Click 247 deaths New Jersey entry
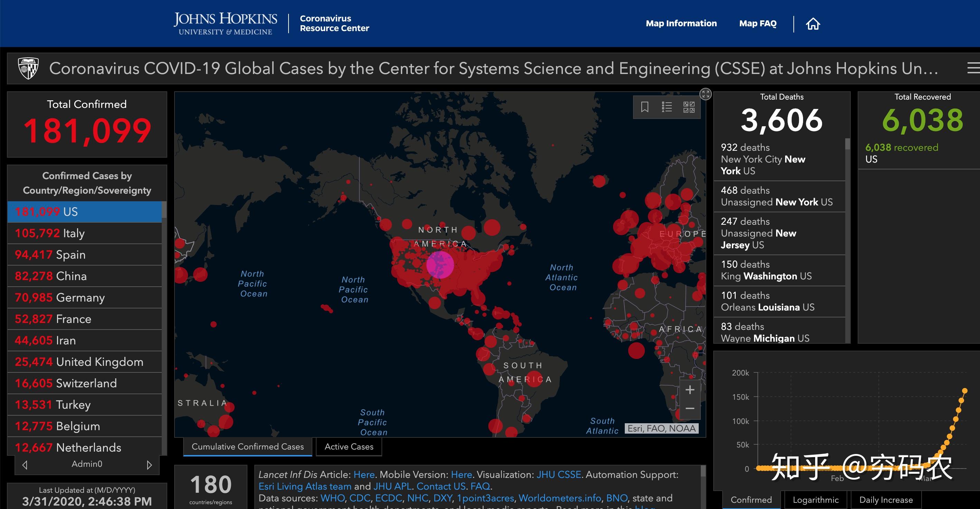Image resolution: width=980 pixels, height=509 pixels. (779, 233)
